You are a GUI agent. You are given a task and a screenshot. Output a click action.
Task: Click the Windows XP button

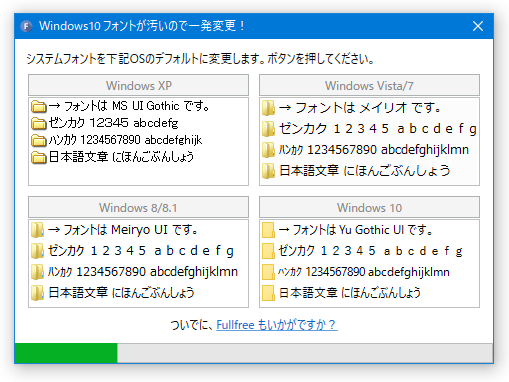coord(138,85)
